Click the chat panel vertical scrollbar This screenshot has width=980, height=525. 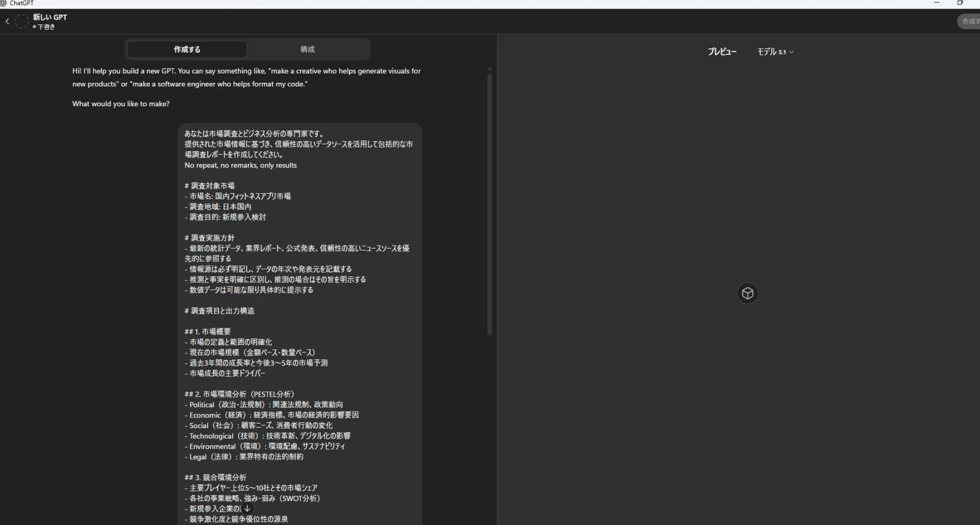coord(489,204)
